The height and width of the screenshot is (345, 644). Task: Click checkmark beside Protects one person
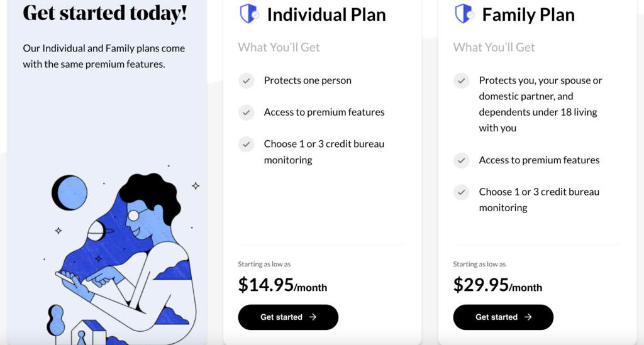247,80
